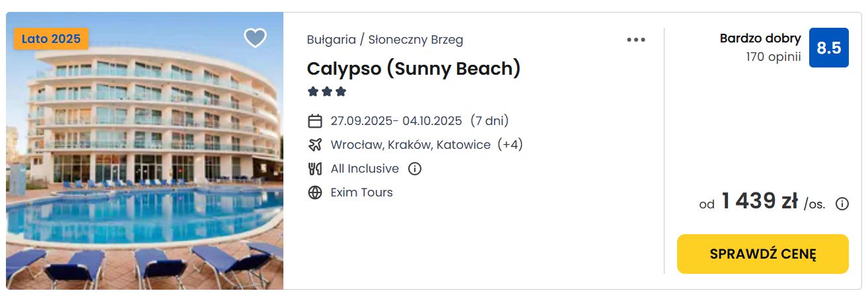Screen dimensions: 868x297
Task: Click the price info icon beside /os.
Action: pyautogui.click(x=842, y=204)
